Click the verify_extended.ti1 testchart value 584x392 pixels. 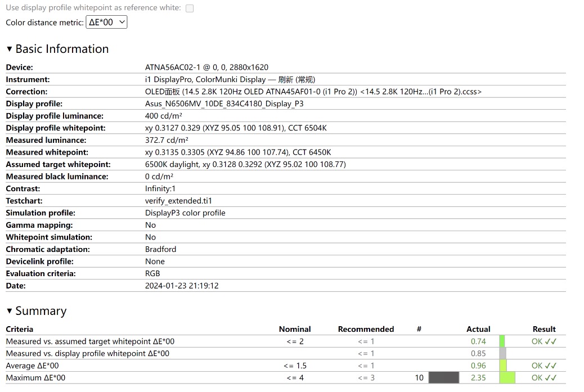tap(178, 201)
